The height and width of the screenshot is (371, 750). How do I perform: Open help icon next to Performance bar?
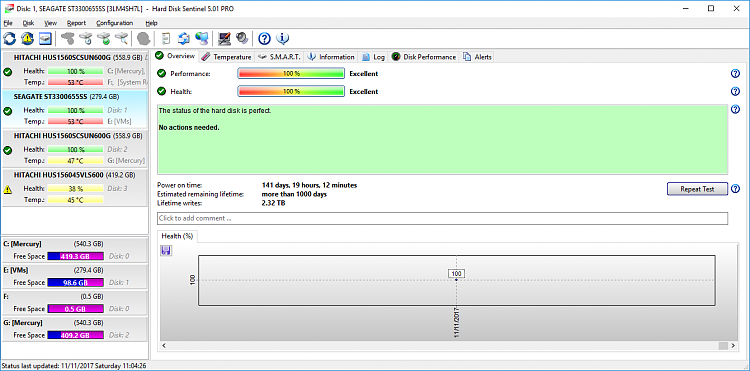pos(736,74)
